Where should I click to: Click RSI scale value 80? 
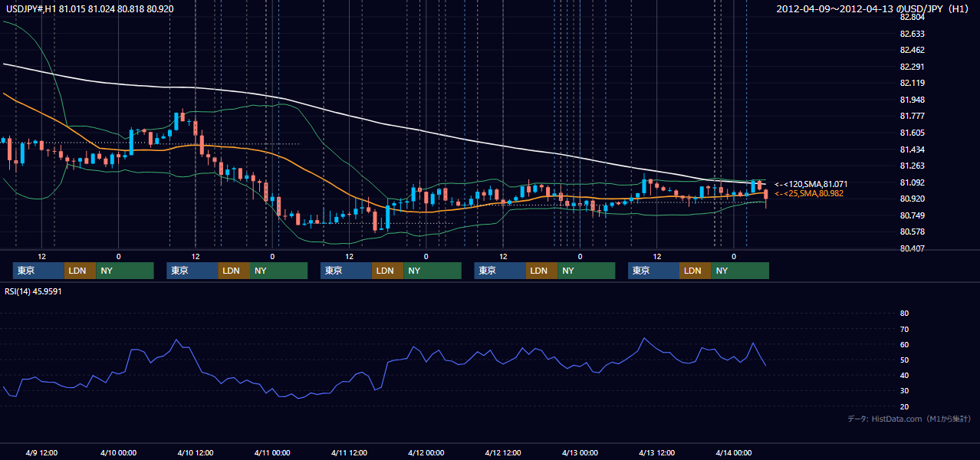pyautogui.click(x=904, y=314)
